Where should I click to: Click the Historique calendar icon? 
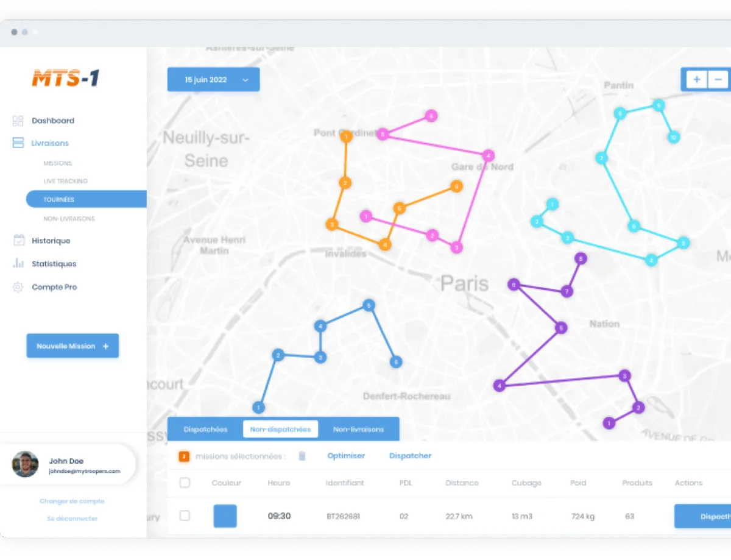(x=18, y=240)
